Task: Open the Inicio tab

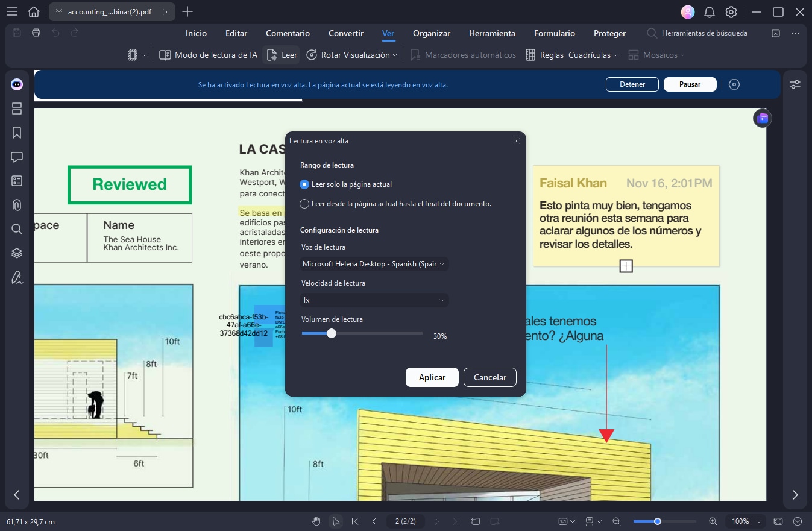Action: click(x=196, y=33)
